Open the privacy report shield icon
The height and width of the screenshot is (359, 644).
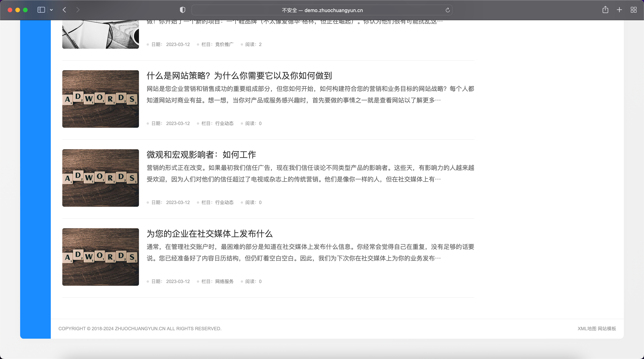click(x=182, y=10)
